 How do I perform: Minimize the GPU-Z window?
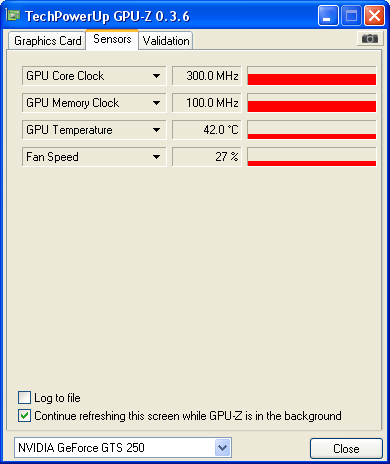(x=328, y=15)
